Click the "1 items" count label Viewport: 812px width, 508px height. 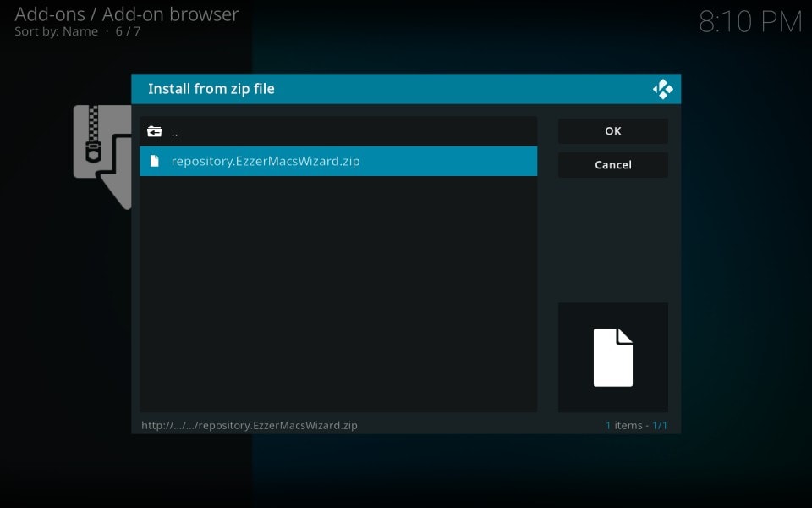pyautogui.click(x=624, y=425)
